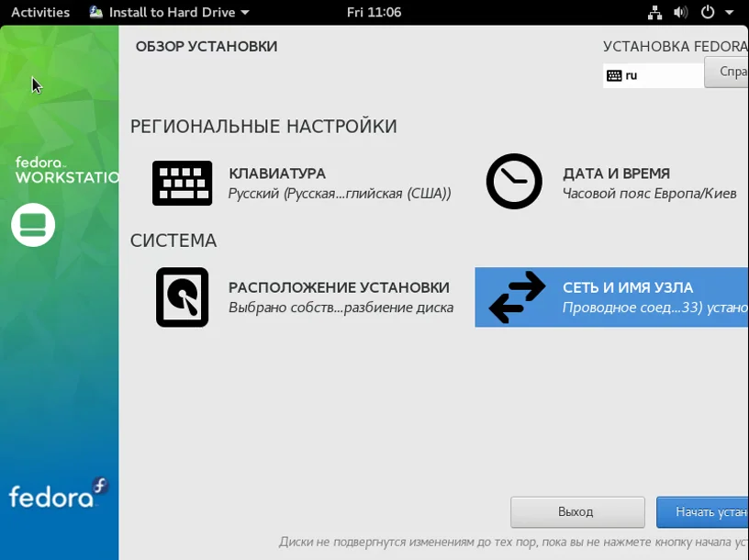The height and width of the screenshot is (560, 749).
Task: Open the Activities overview
Action: pos(40,12)
